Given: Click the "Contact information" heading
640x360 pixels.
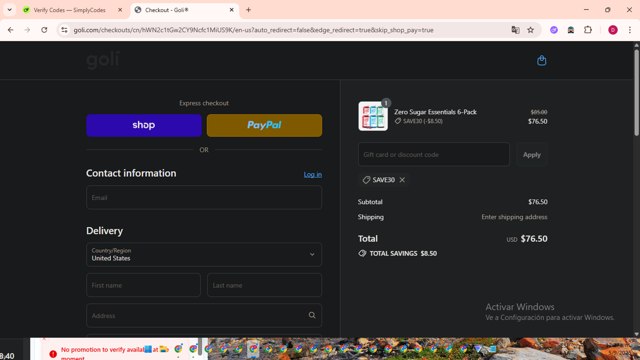Looking at the screenshot, I should tap(131, 173).
